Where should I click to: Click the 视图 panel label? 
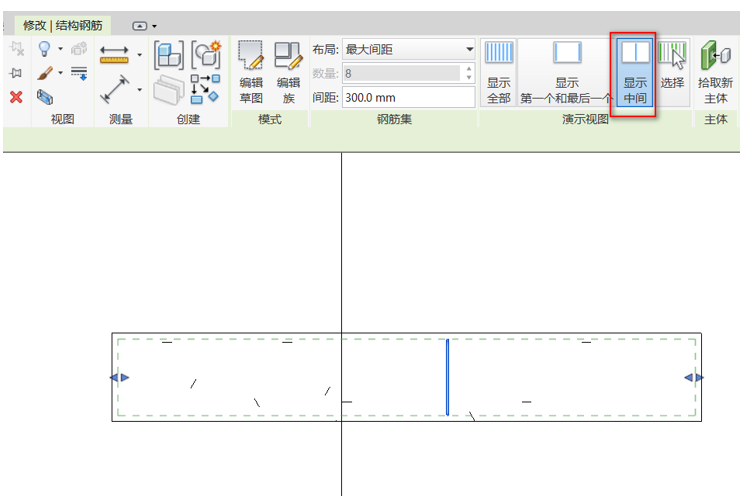(x=62, y=119)
